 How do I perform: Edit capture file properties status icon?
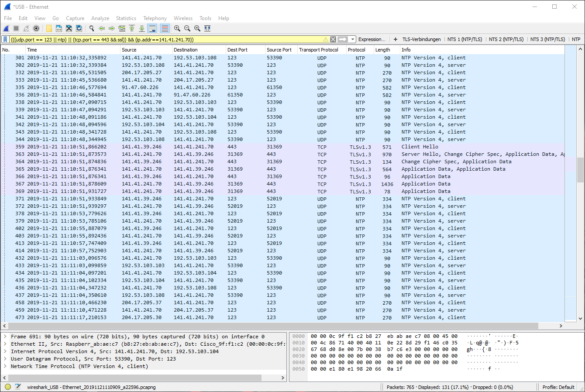coord(18,387)
